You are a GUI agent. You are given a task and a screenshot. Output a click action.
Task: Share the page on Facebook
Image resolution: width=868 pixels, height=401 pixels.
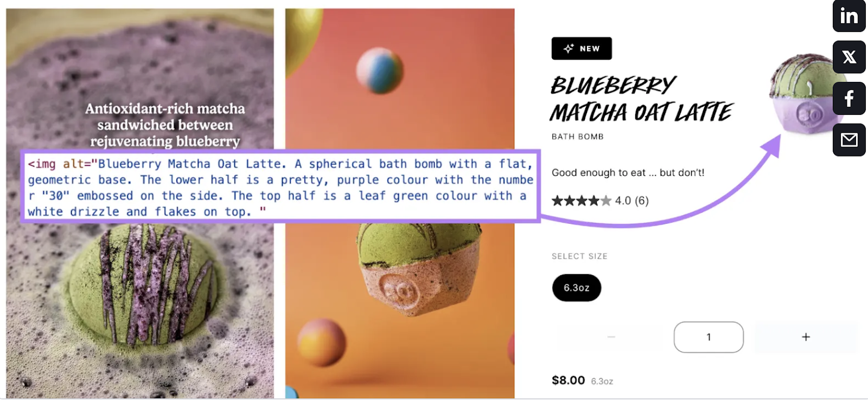click(849, 99)
